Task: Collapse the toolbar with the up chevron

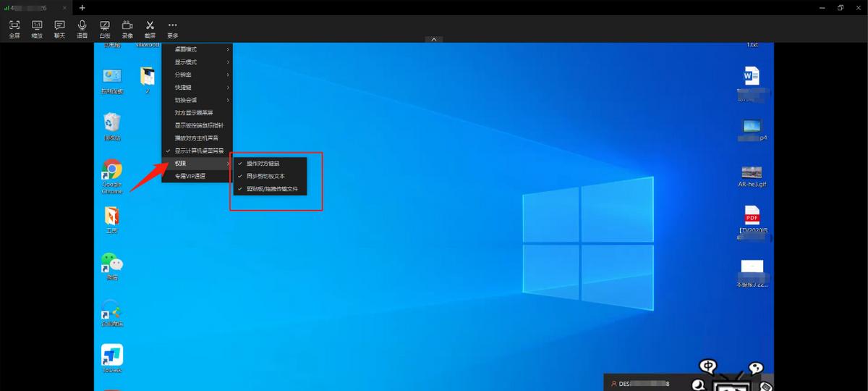Action: click(433, 39)
